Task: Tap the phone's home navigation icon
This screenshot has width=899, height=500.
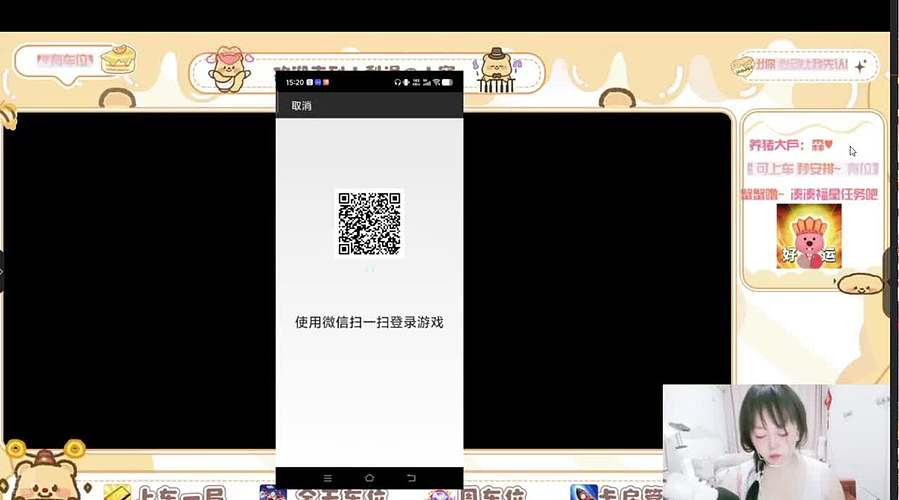Action: 369,478
